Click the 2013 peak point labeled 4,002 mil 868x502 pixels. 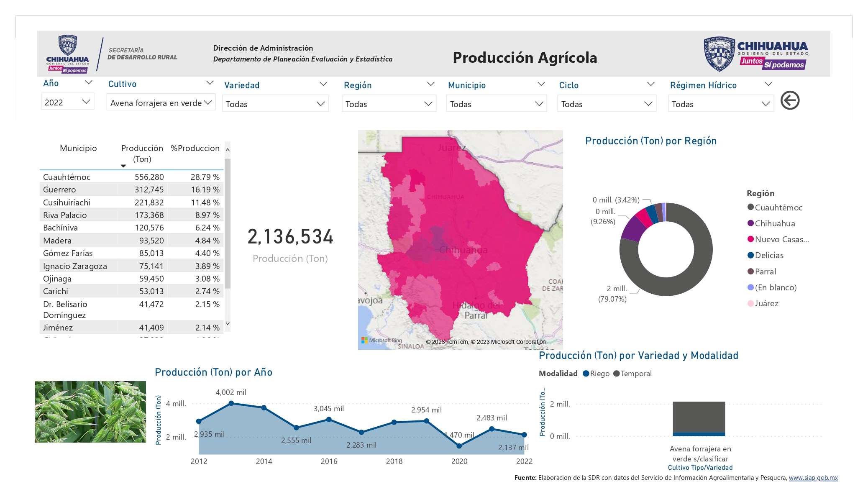tap(231, 403)
